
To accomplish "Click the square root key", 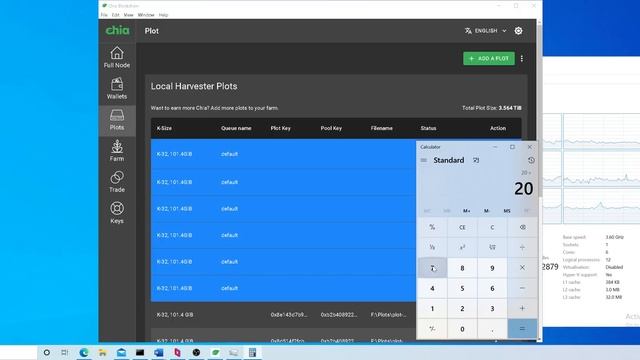I will [x=492, y=247].
